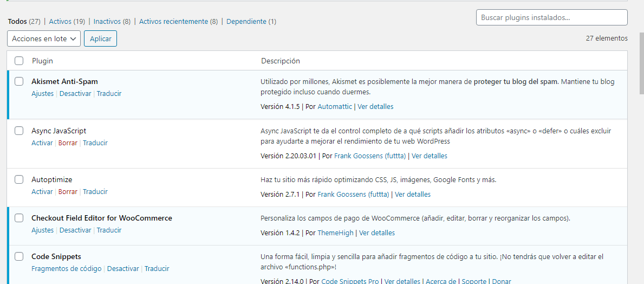644x284 pixels.
Task: Open the Automattic author link
Action: coord(335,106)
